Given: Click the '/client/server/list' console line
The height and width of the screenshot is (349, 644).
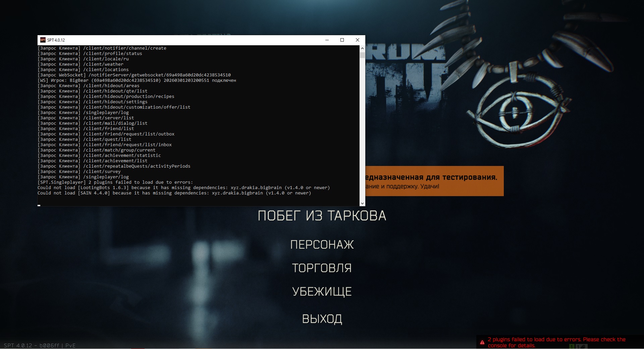Looking at the screenshot, I should (x=86, y=118).
